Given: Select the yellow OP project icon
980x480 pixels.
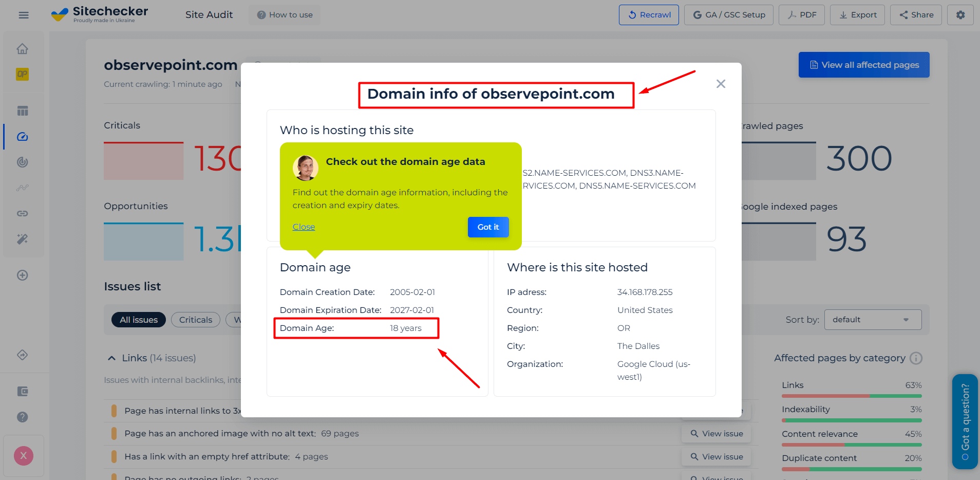Looking at the screenshot, I should tap(22, 74).
